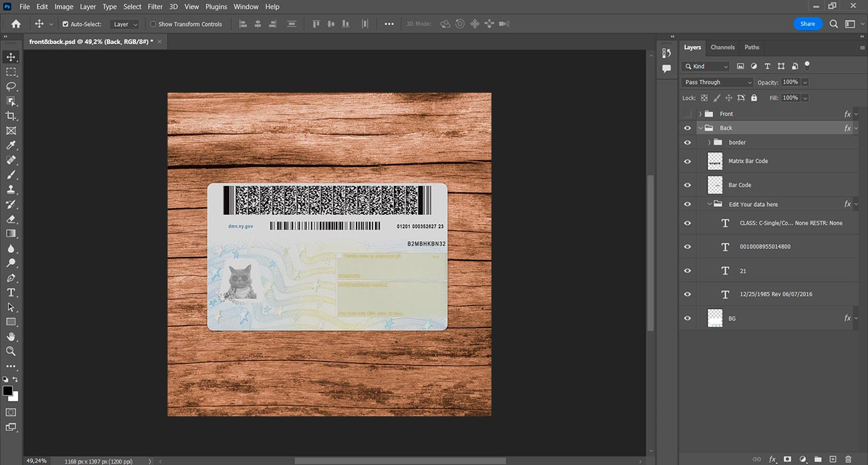The image size is (868, 465).
Task: Hide the Matrix Bar Code layer
Action: 687,161
